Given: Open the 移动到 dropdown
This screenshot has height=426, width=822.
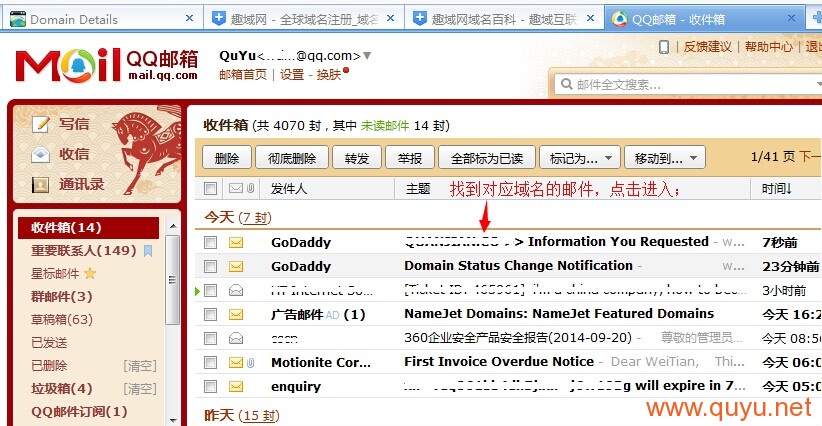Looking at the screenshot, I should 665,158.
